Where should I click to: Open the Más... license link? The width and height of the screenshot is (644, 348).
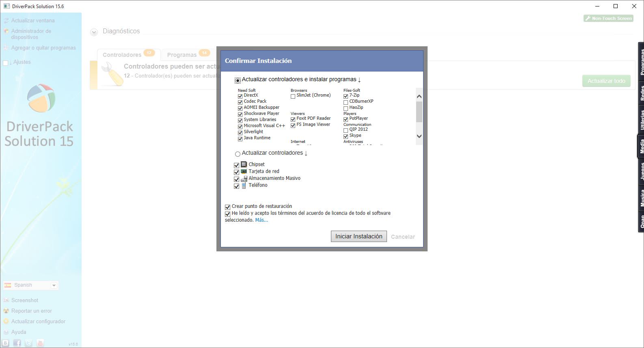click(261, 220)
